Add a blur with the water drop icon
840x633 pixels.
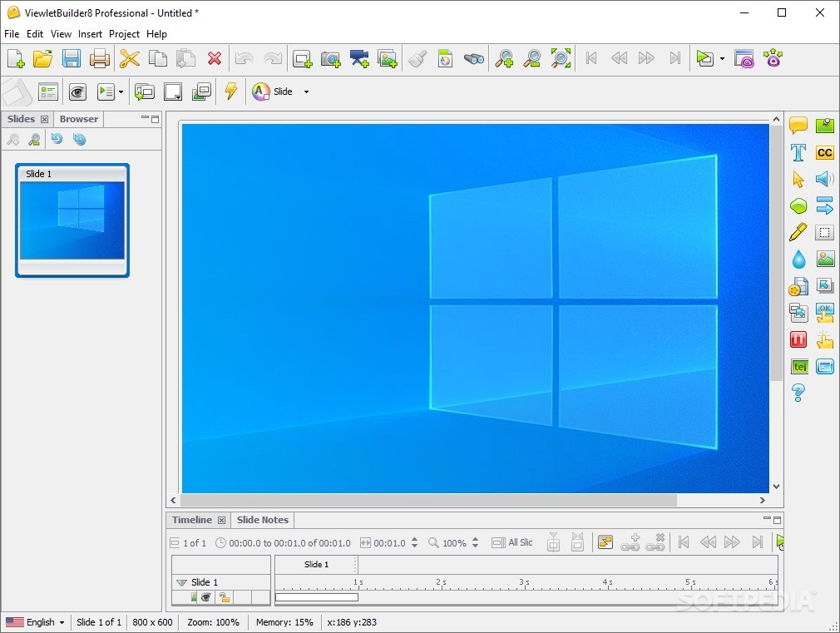[798, 260]
